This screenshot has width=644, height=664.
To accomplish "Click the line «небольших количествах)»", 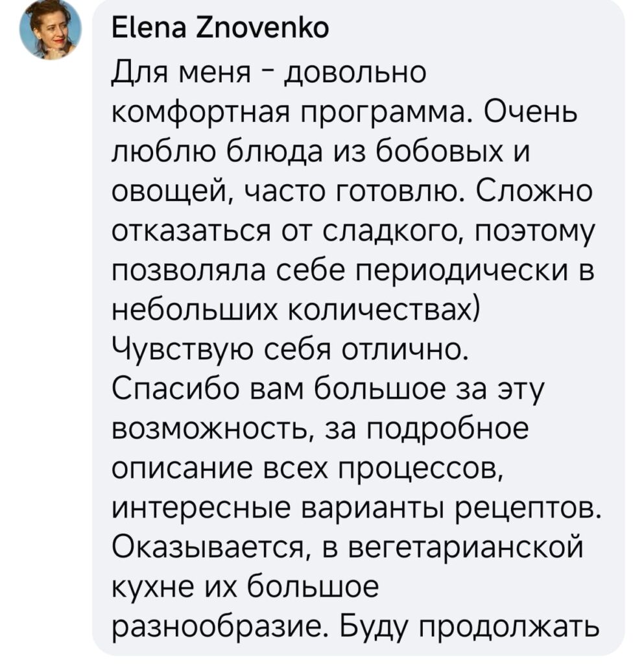I will coord(296,311).
